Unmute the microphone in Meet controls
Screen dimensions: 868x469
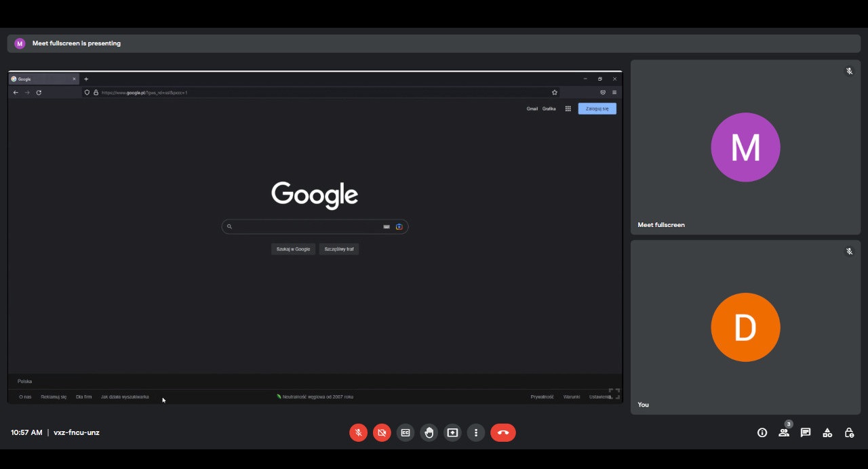coord(359,432)
